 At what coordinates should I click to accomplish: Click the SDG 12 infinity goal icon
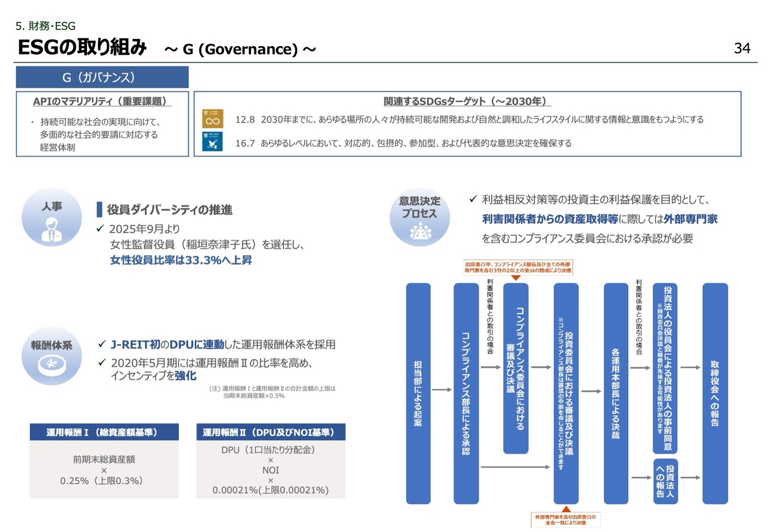pos(212,119)
